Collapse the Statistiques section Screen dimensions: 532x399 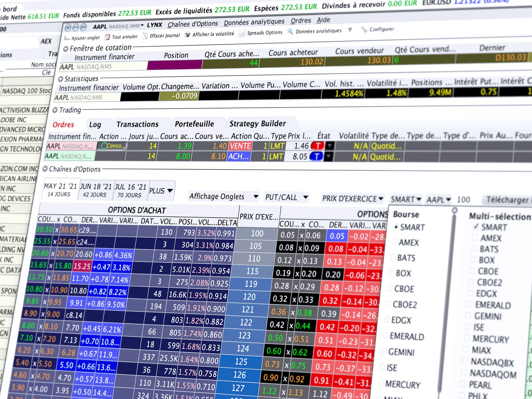tap(61, 79)
